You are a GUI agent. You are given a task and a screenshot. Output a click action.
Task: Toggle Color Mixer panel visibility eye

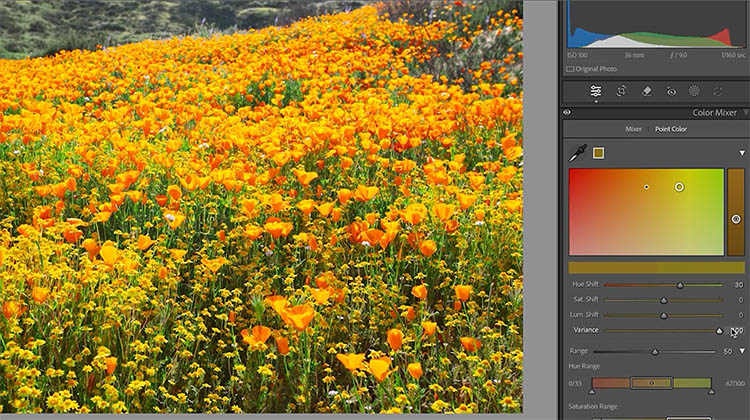point(567,113)
